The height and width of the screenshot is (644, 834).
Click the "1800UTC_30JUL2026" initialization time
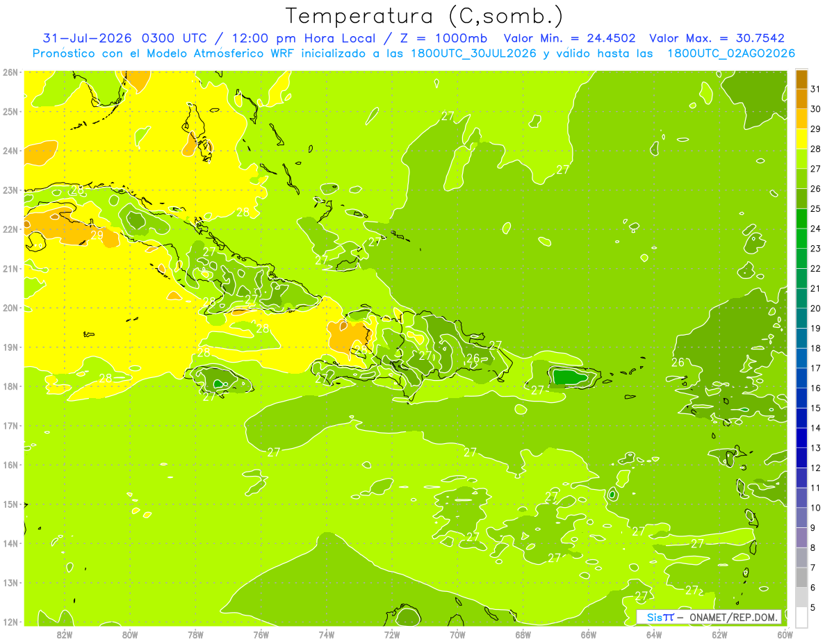point(473,53)
